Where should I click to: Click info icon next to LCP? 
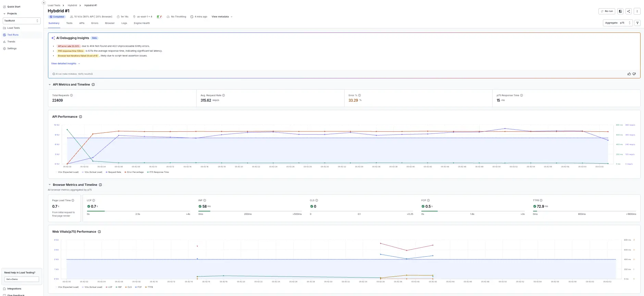[x=94, y=201]
